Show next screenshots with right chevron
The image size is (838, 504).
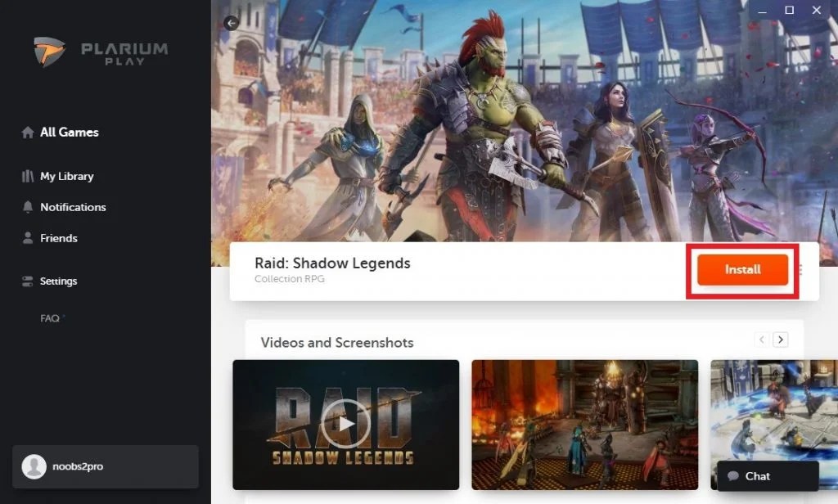[780, 340]
